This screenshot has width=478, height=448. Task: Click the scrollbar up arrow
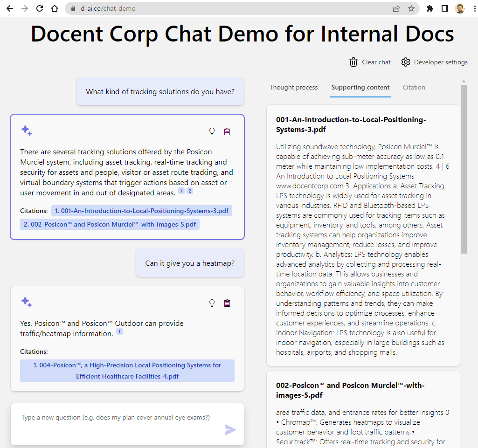coord(464,82)
